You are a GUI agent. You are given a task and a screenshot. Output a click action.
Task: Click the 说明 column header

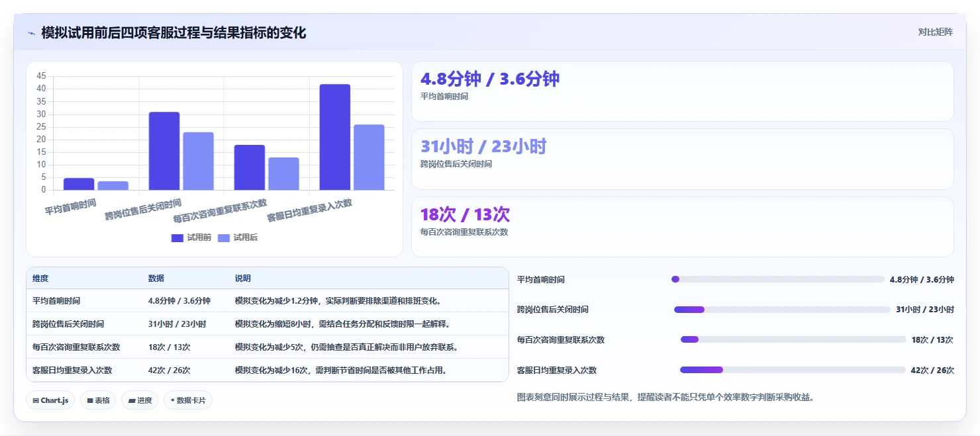coord(243,279)
